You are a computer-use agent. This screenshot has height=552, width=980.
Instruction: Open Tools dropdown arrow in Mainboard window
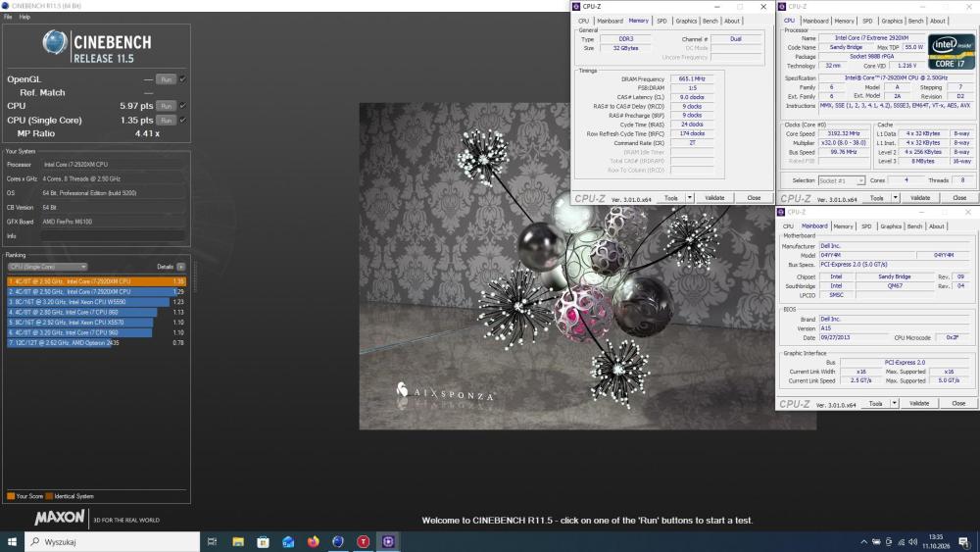pyautogui.click(x=895, y=403)
